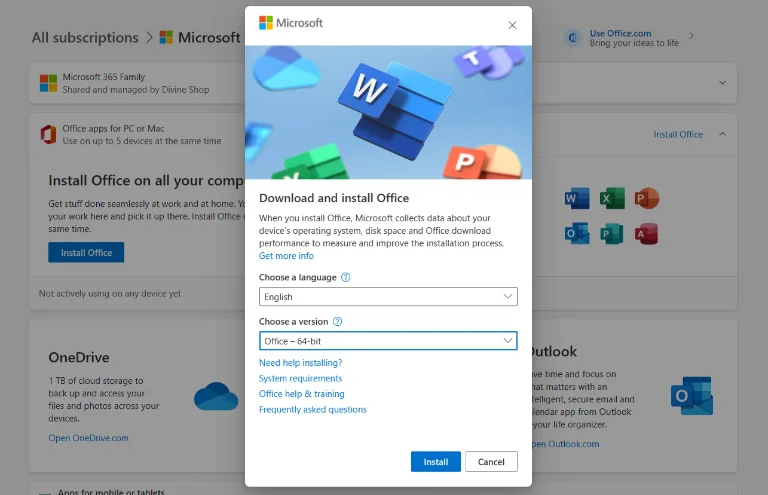Click the Microsoft logo in the breadcrumb
Screen dimensions: 768x495
click(x=166, y=37)
